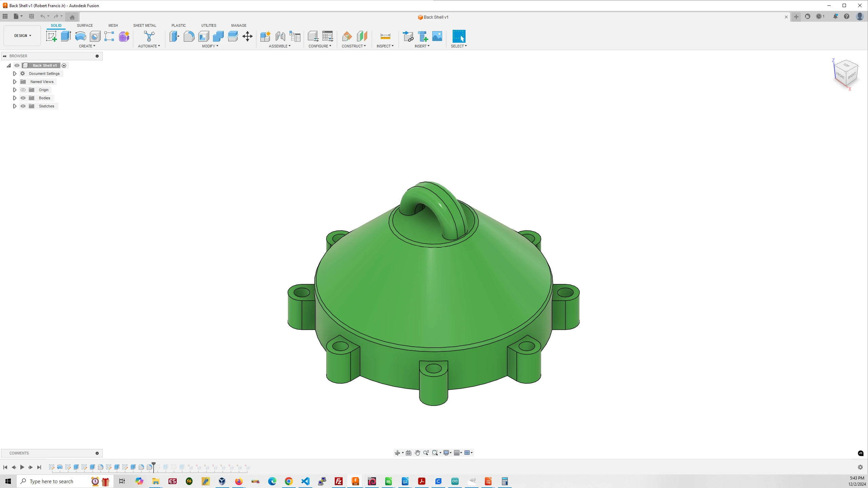Toggle visibility of Back Shell v1 component
This screenshot has width=868, height=488.
click(17, 65)
